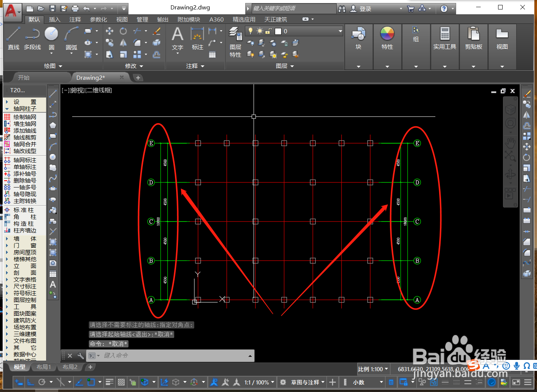The width and height of the screenshot is (537, 392).
Task: Select the Arc (圆弧) tool
Action: (x=71, y=40)
